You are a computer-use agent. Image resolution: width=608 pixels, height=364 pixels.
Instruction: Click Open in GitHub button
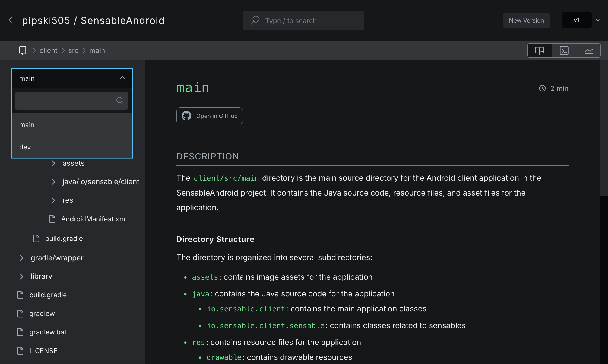210,116
